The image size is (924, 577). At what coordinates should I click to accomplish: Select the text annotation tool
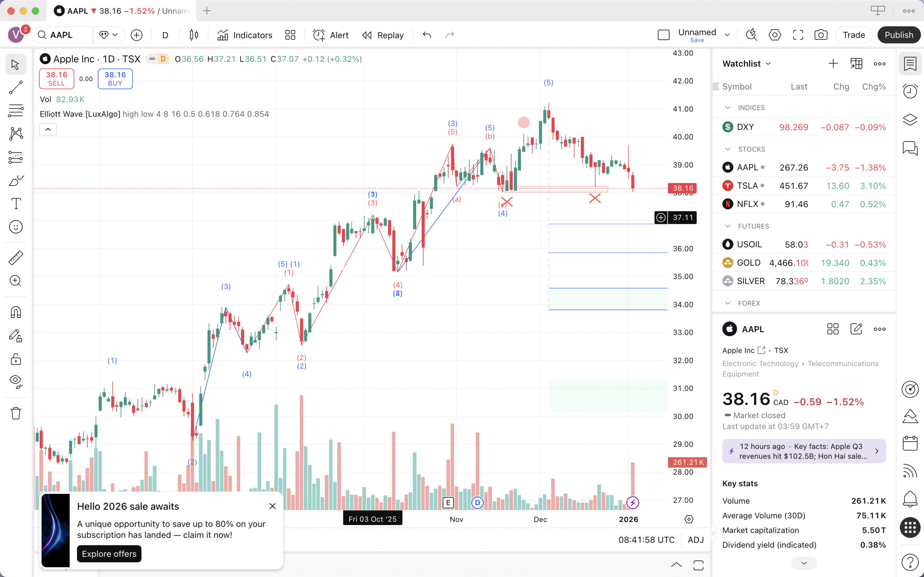pyautogui.click(x=16, y=203)
